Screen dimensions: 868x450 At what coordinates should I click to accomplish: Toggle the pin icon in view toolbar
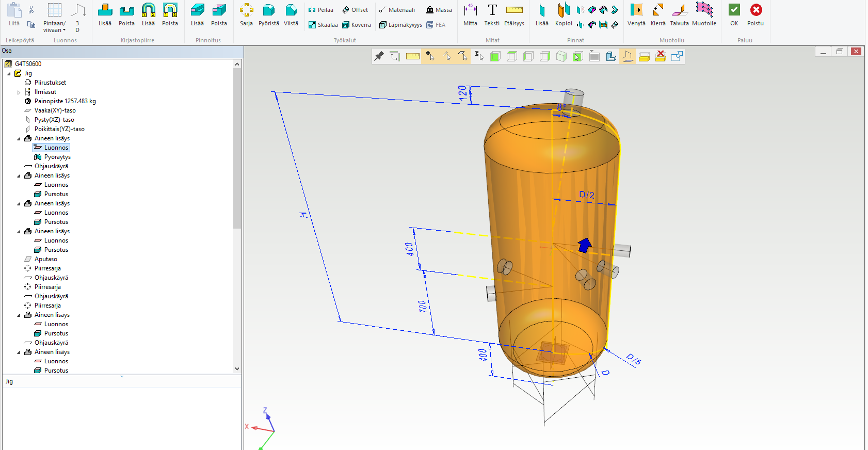(x=379, y=56)
